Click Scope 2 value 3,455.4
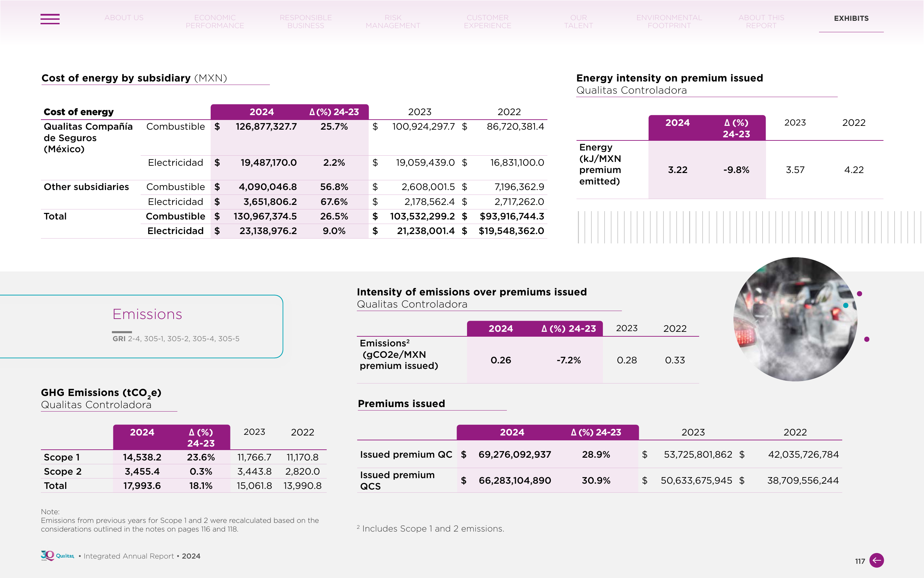Image resolution: width=924 pixels, height=578 pixels. click(142, 471)
